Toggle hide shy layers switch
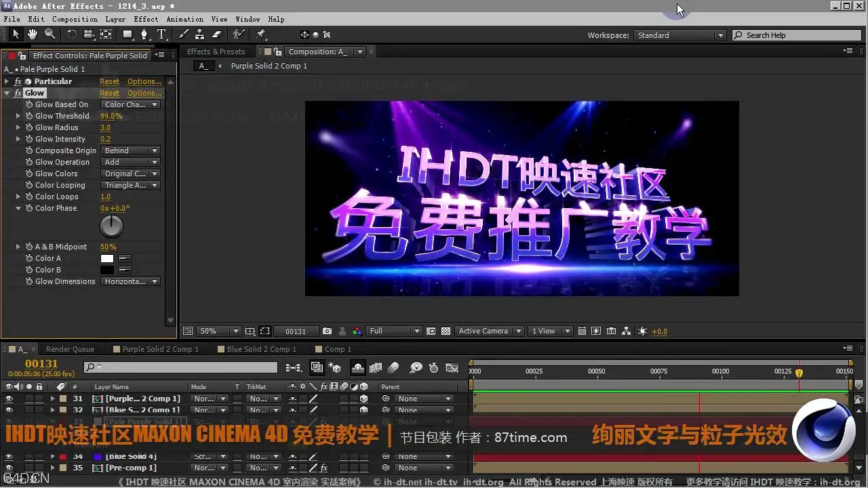This screenshot has height=488, width=868. tap(357, 367)
